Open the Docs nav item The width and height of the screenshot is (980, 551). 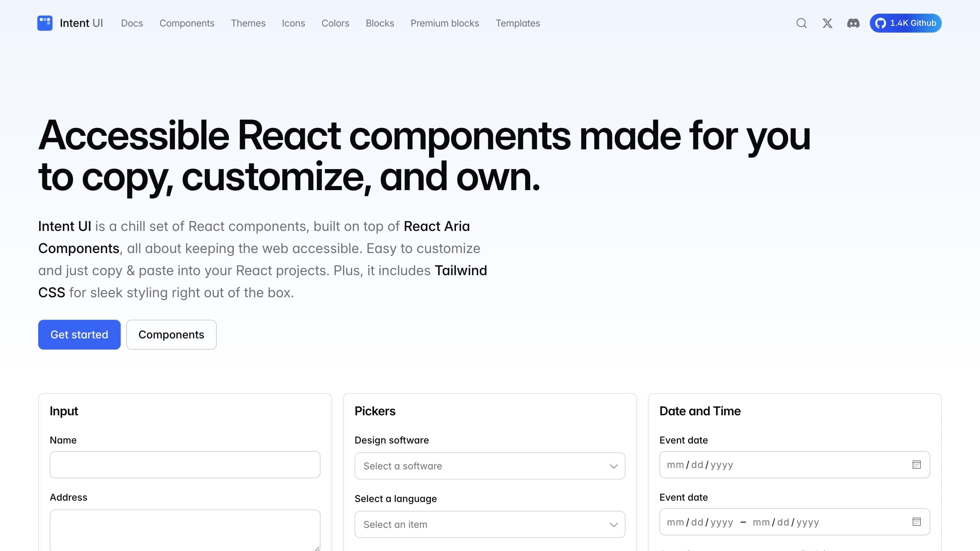(x=132, y=23)
